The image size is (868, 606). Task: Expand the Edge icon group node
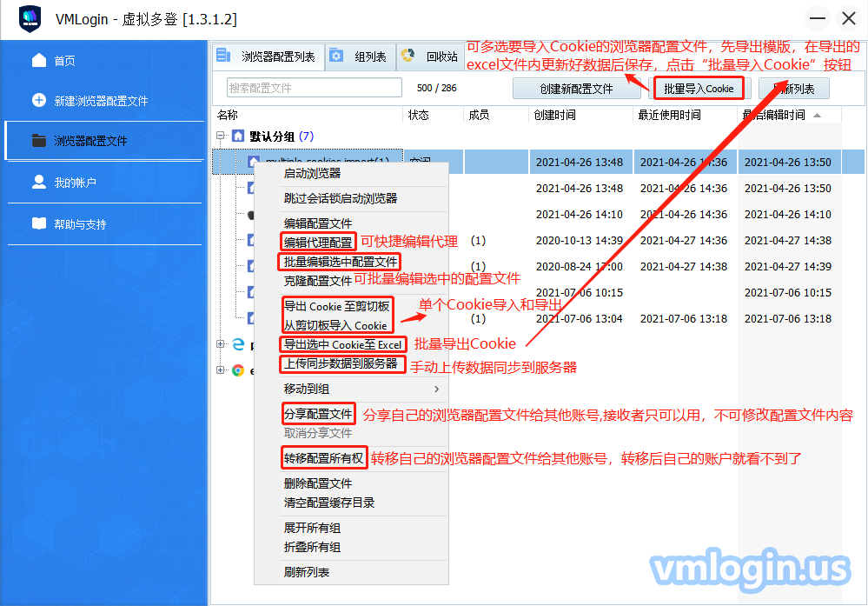pyautogui.click(x=221, y=344)
